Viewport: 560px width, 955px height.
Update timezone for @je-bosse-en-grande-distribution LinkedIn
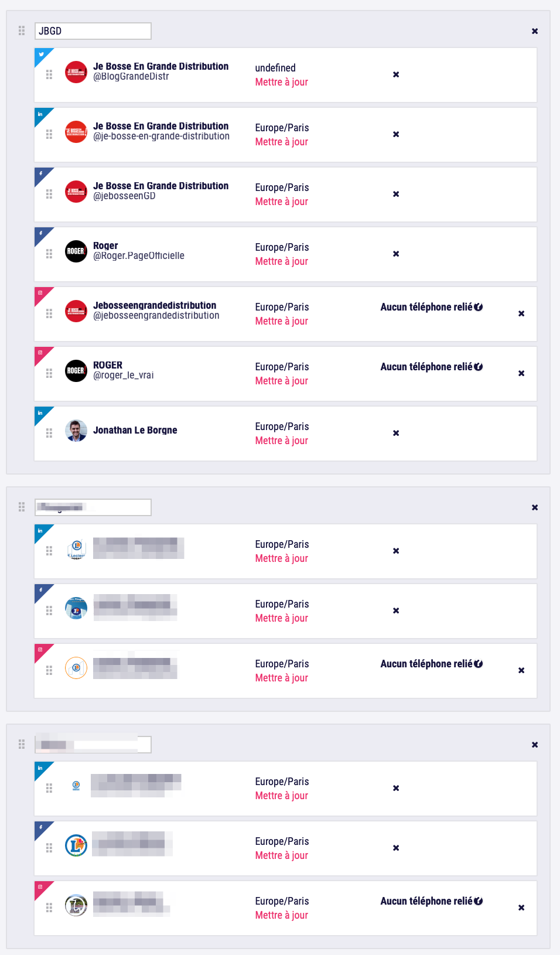282,142
